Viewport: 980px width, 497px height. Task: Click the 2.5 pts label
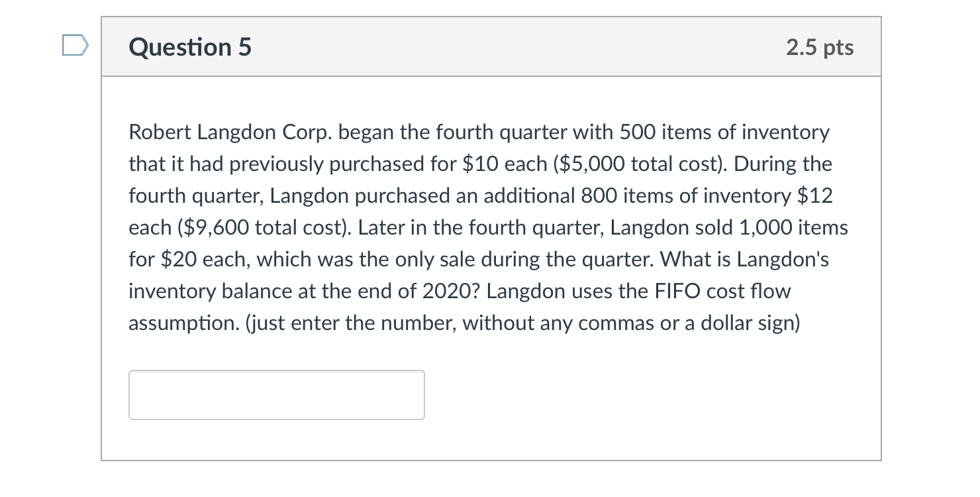820,47
